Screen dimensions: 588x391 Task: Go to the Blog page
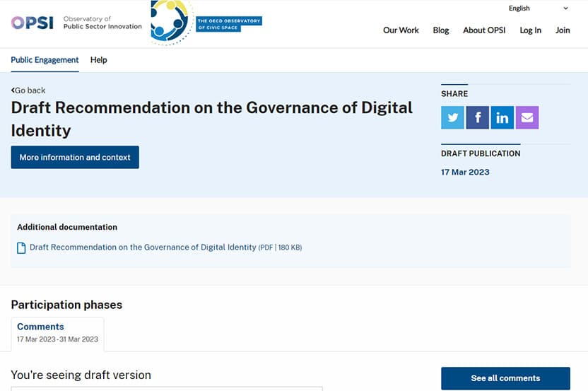tap(440, 30)
